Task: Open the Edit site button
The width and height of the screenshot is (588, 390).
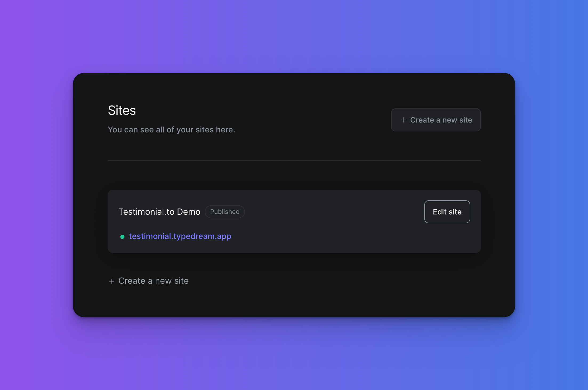Action: click(x=447, y=212)
